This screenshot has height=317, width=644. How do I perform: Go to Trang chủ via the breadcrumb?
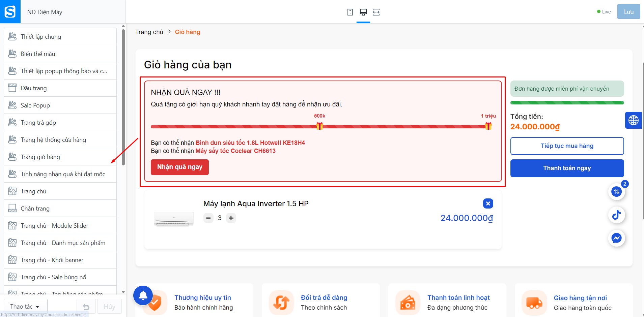point(149,32)
